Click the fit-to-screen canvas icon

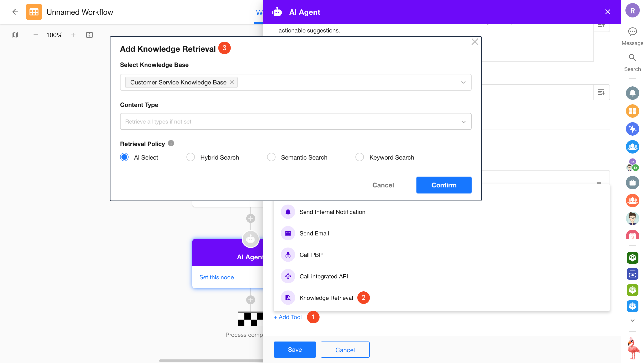click(89, 35)
